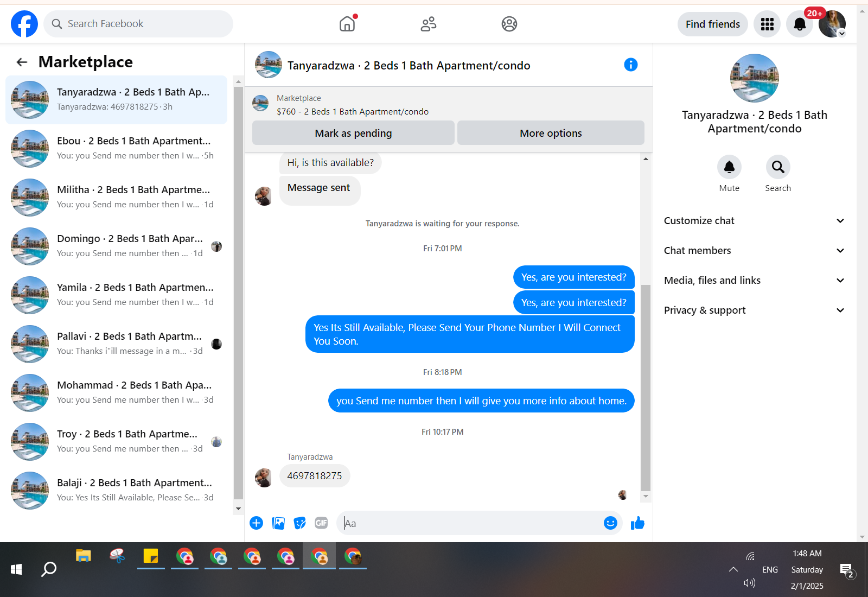Image resolution: width=868 pixels, height=597 pixels.
Task: Open the apps menu grid icon
Action: pos(767,24)
